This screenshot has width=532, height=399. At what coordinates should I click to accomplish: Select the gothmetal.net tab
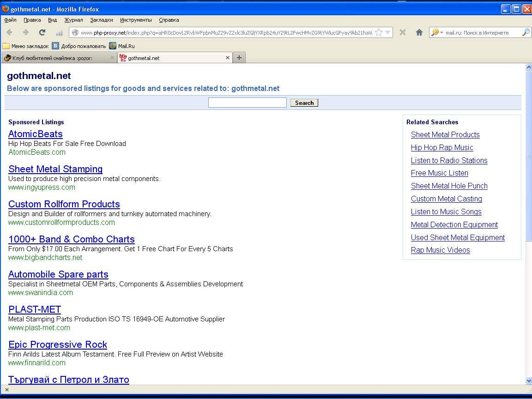coord(175,58)
